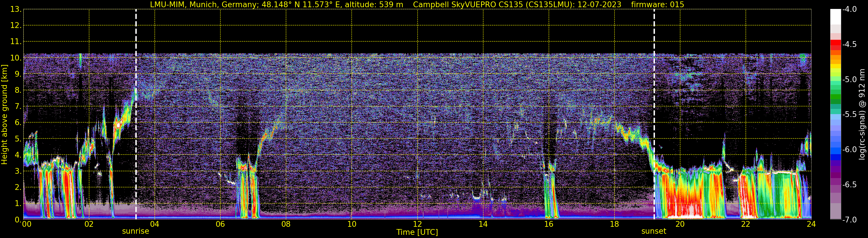Click the yellow segment of the colorbar
The height and width of the screenshot is (238, 868).
(x=836, y=66)
